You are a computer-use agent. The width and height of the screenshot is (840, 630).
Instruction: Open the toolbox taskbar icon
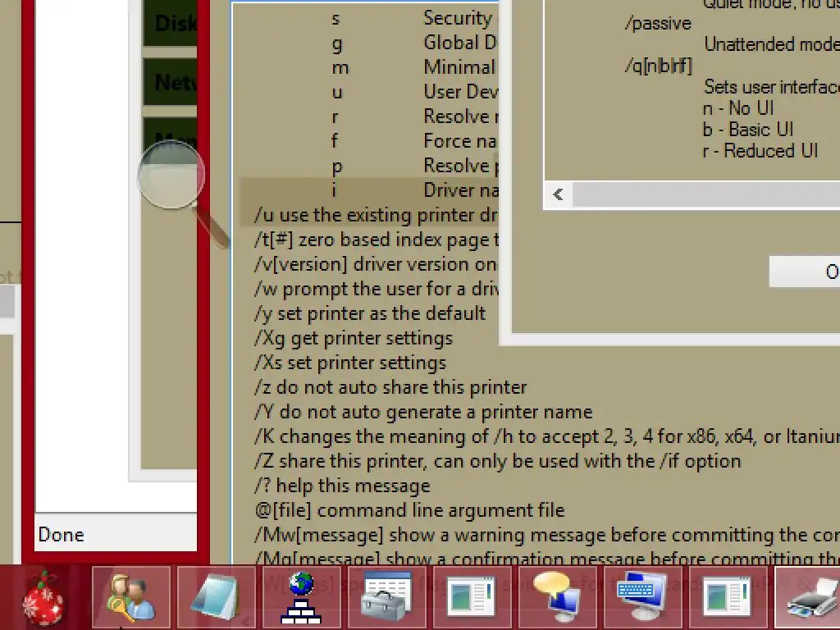tap(386, 598)
